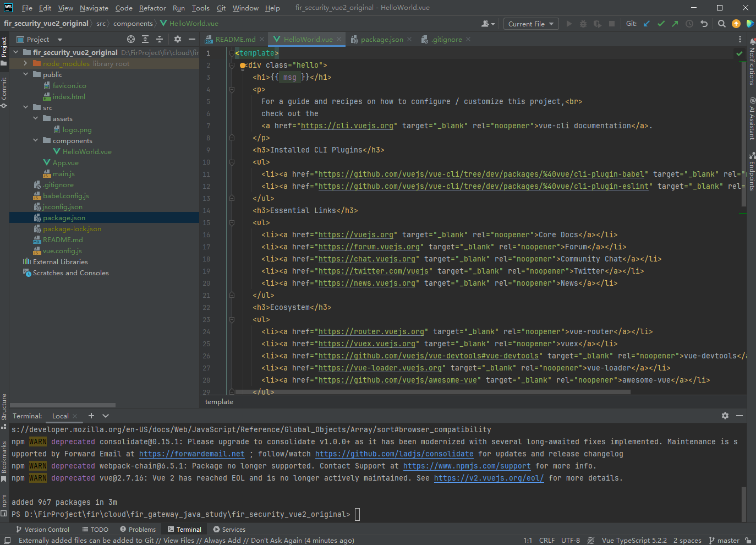The width and height of the screenshot is (756, 545).
Task: Collapse the components folder
Action: point(35,140)
